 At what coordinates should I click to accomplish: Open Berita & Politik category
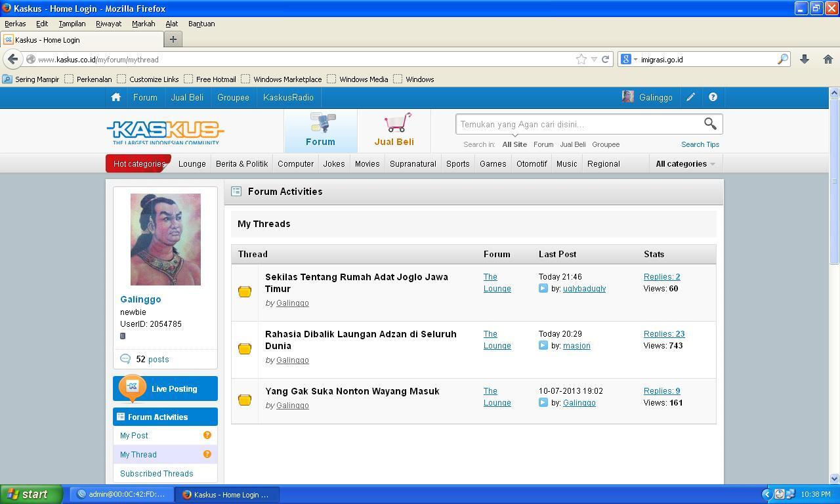[242, 164]
